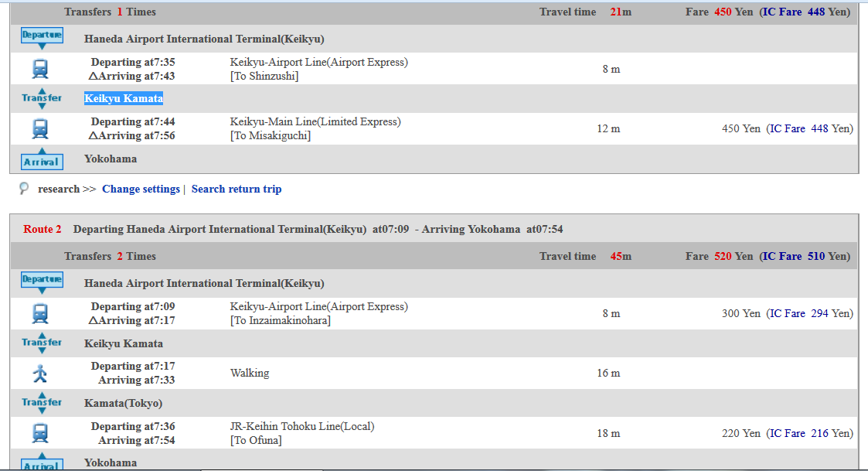Viewport: 868px width, 471px height.
Task: Open the Change settings link
Action: (141, 189)
